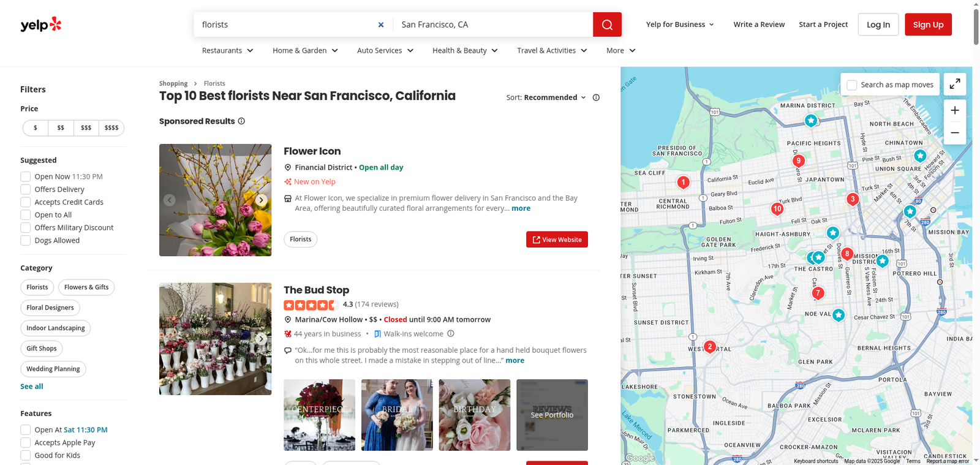Select the $$$ price filter

click(x=86, y=128)
